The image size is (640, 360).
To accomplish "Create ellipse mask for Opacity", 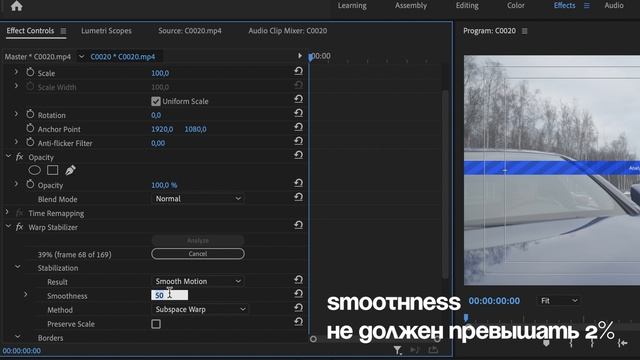I will pyautogui.click(x=35, y=170).
